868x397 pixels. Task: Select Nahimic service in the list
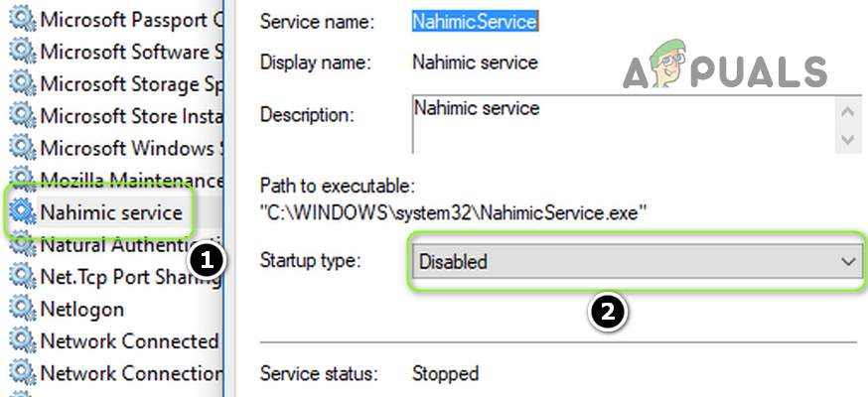(x=110, y=212)
